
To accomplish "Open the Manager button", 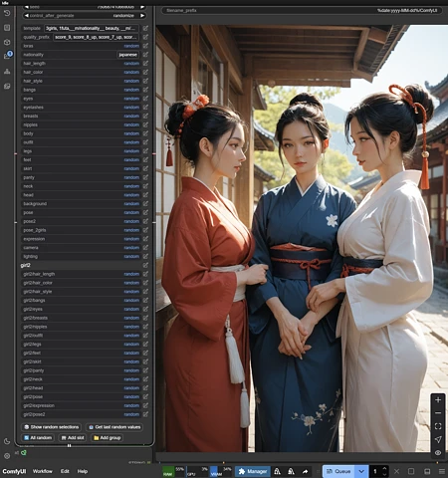I will [253, 471].
